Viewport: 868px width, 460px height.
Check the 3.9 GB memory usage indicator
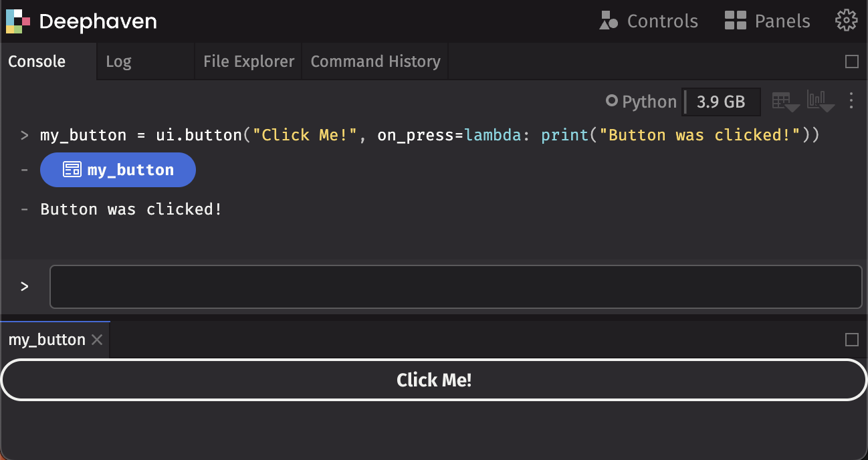721,101
